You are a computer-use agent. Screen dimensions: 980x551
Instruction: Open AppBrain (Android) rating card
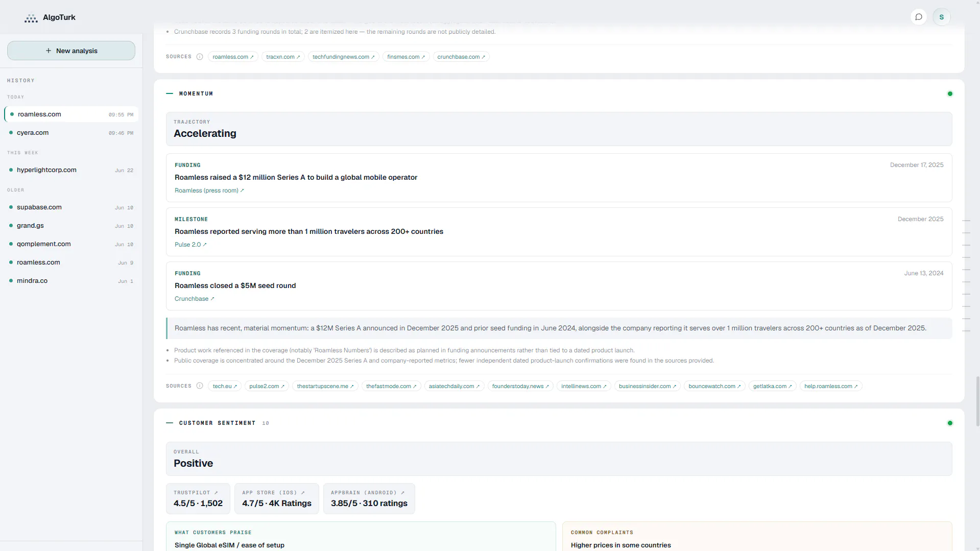click(369, 498)
